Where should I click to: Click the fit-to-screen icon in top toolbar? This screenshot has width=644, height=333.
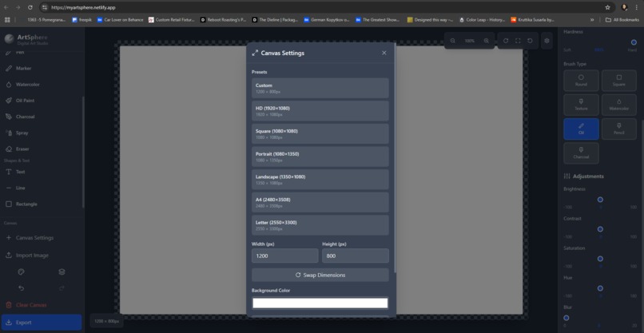(x=518, y=41)
